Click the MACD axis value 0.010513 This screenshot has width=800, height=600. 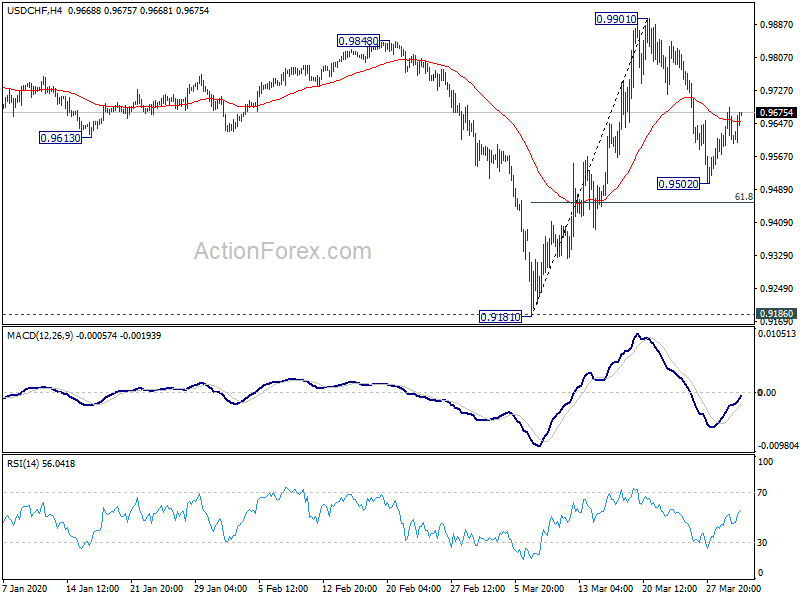click(777, 334)
